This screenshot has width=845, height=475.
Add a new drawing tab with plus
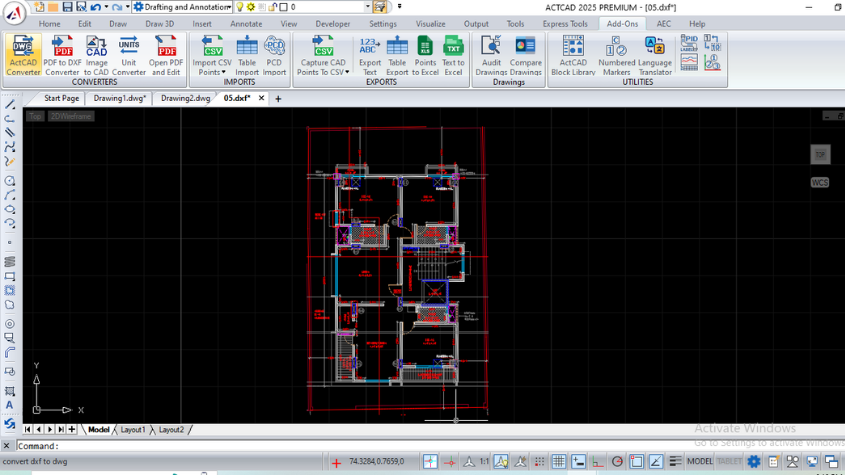point(278,99)
